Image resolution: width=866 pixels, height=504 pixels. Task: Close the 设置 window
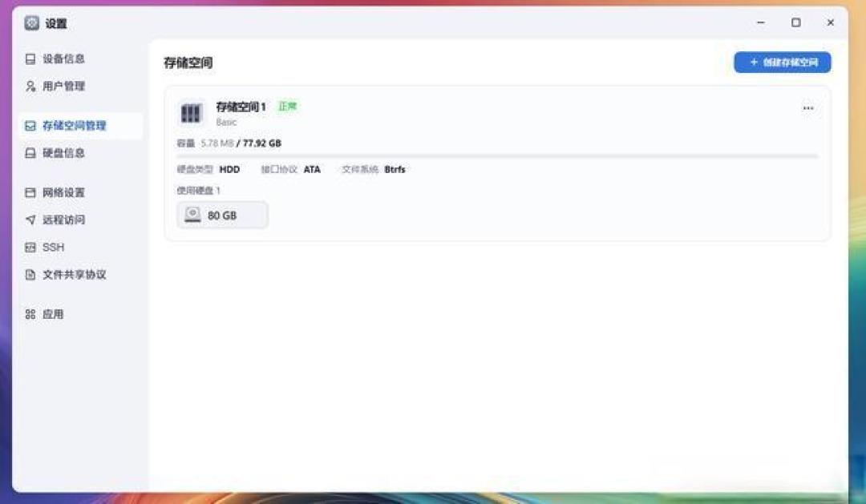830,22
